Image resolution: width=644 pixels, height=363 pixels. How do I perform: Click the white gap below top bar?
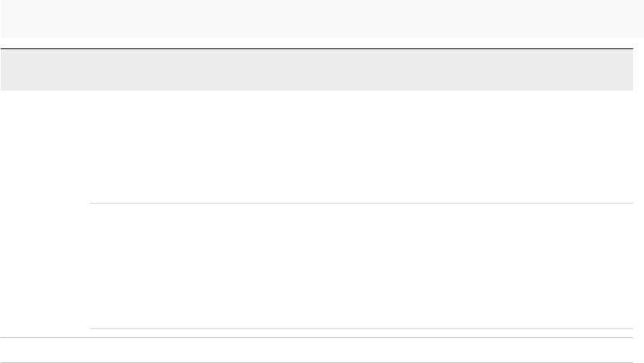click(x=322, y=43)
